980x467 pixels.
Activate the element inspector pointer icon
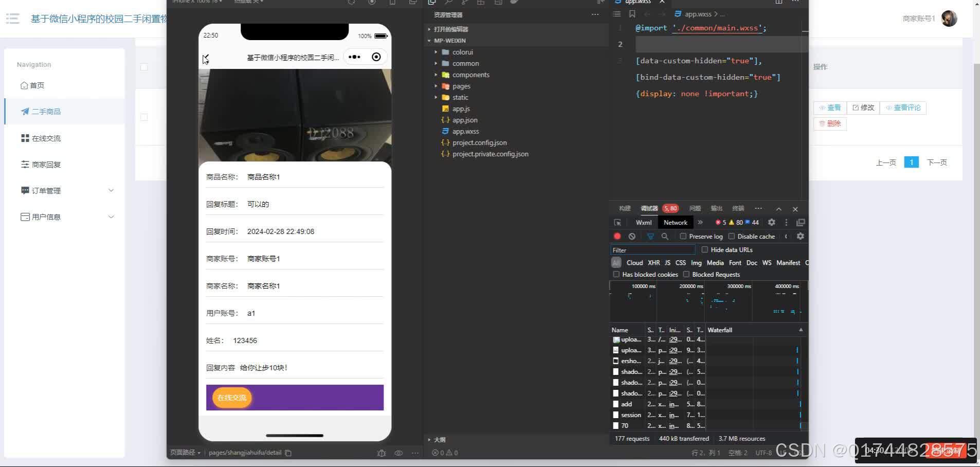pos(618,223)
